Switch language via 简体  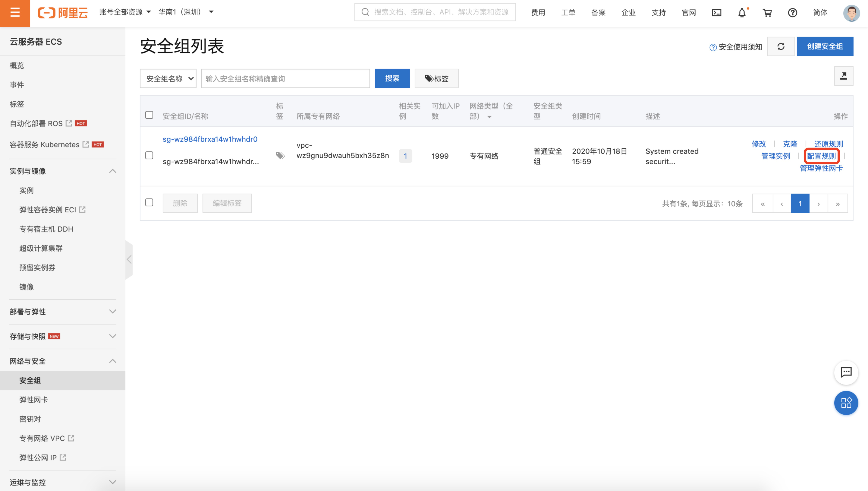[820, 13]
